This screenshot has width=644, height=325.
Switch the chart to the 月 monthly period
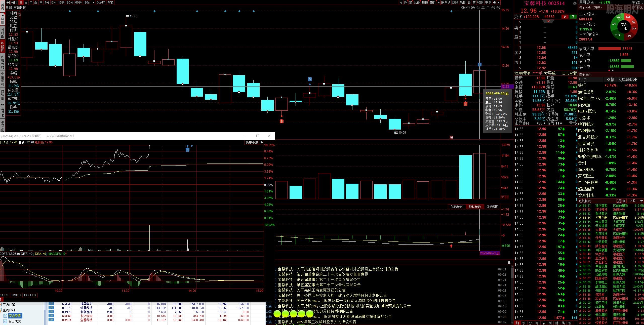31,3
